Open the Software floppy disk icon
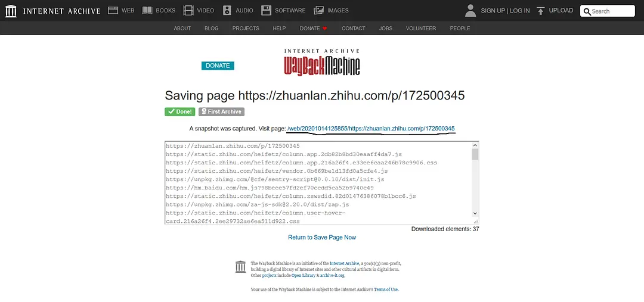 266,10
